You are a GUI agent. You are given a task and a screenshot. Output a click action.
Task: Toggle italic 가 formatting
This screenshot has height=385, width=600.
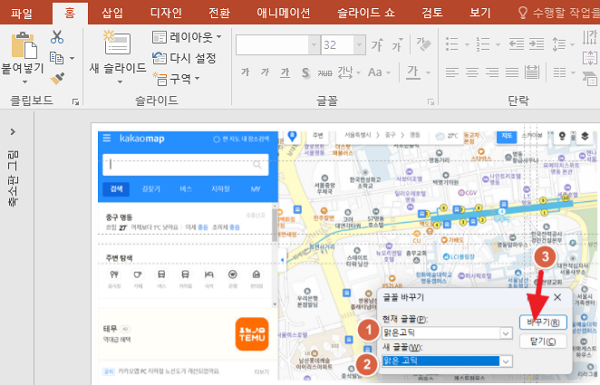[265, 72]
